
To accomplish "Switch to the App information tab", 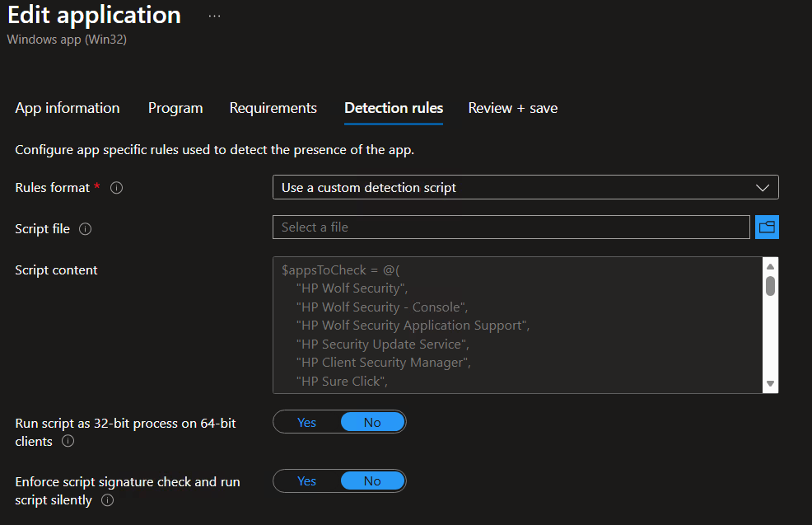I will coord(68,108).
